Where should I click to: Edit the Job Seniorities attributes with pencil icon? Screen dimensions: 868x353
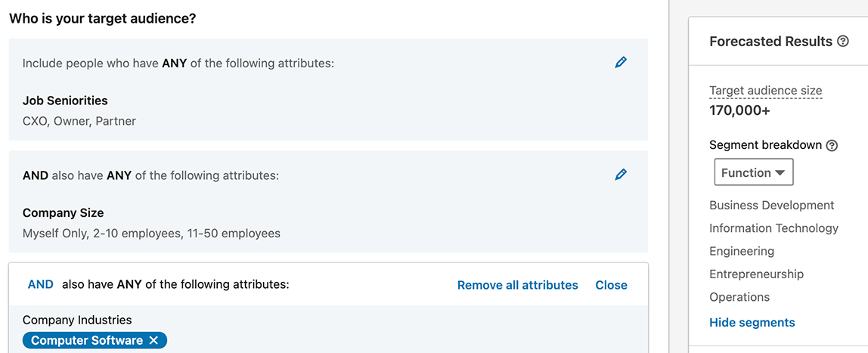621,63
